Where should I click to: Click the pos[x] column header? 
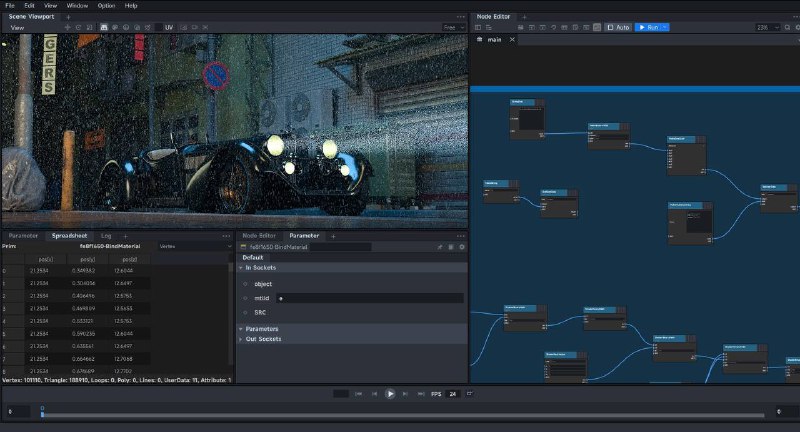[46, 259]
